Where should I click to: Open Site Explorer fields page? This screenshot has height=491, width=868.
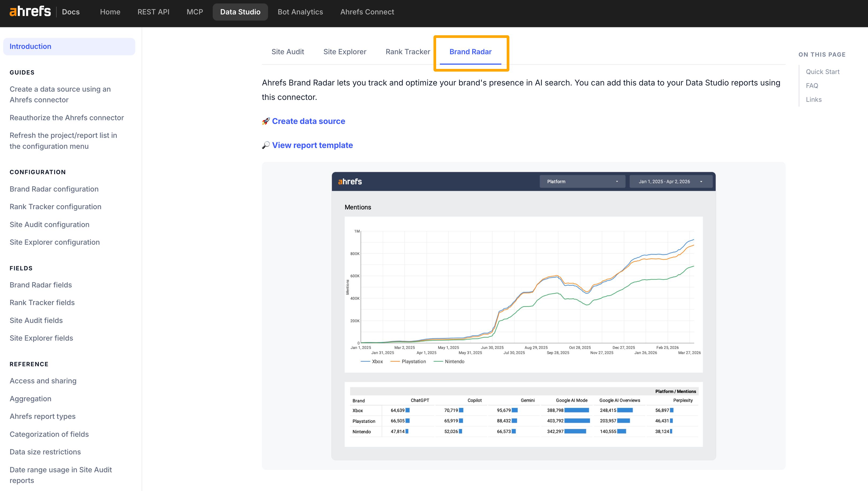[41, 338]
